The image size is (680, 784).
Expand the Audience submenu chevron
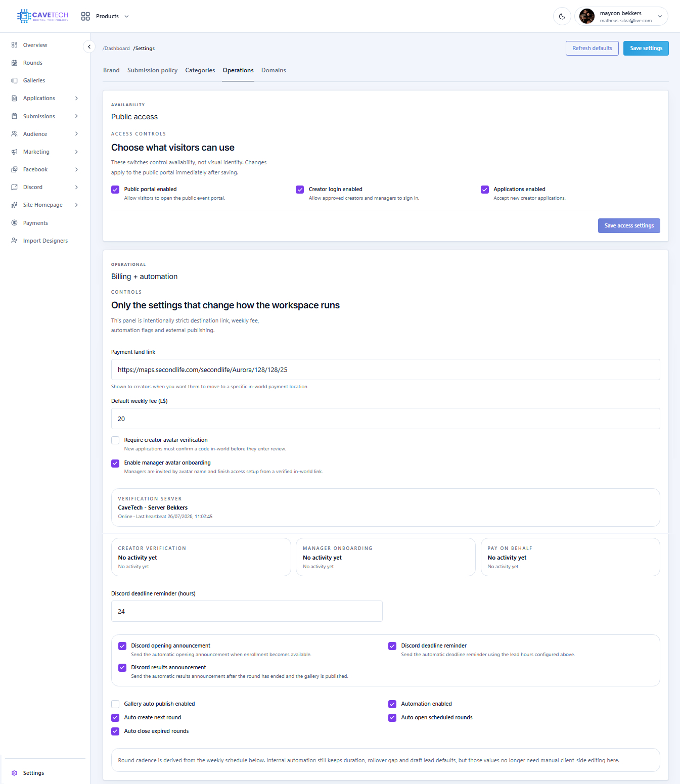coord(76,134)
